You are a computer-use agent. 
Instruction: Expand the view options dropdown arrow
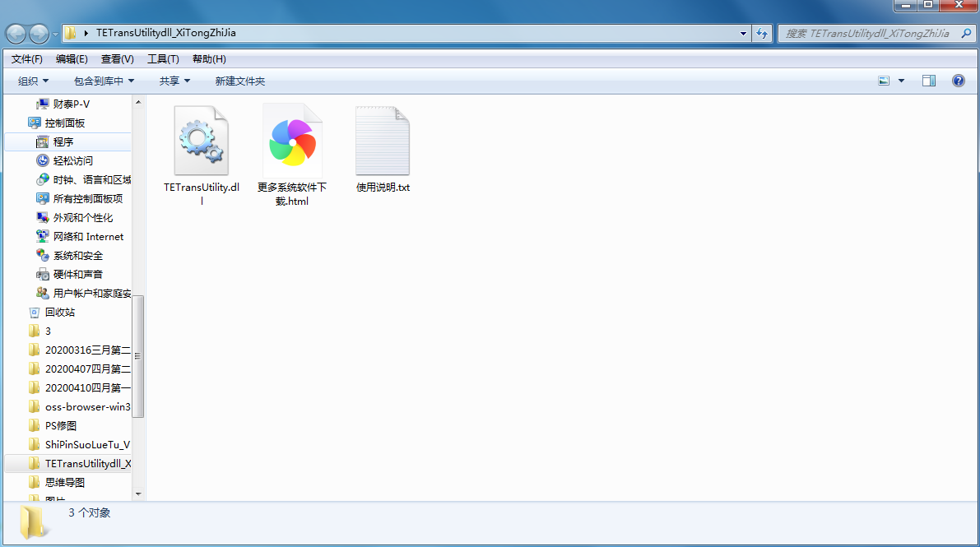click(x=901, y=81)
